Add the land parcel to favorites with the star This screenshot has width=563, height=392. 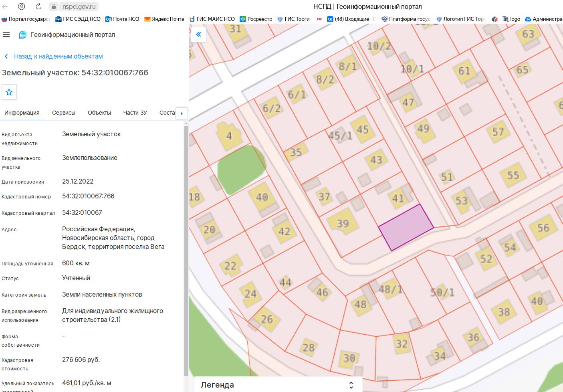click(x=9, y=92)
